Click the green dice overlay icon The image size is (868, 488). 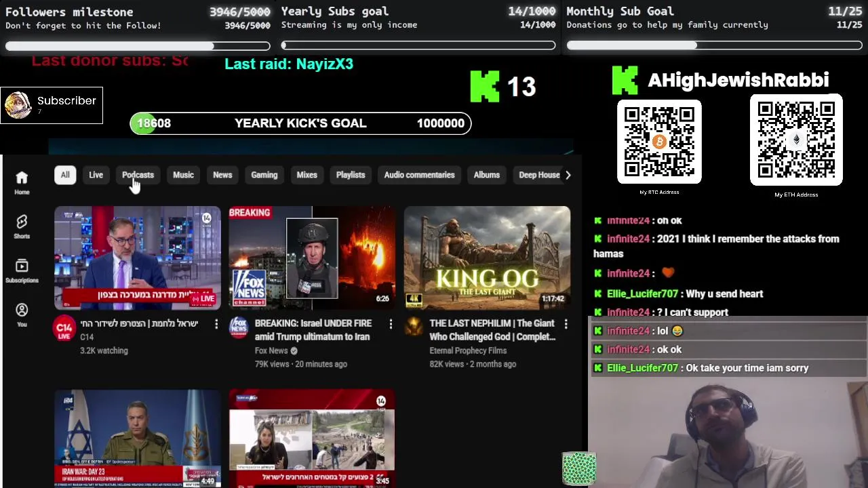579,468
